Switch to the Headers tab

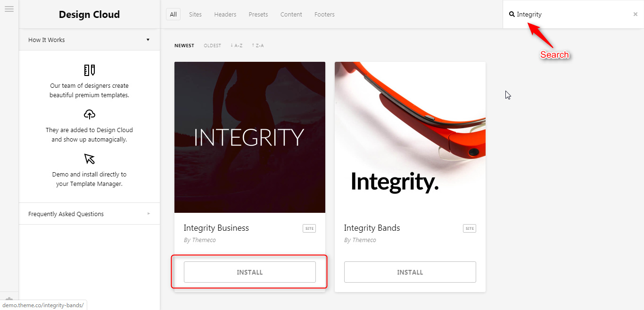pos(225,15)
